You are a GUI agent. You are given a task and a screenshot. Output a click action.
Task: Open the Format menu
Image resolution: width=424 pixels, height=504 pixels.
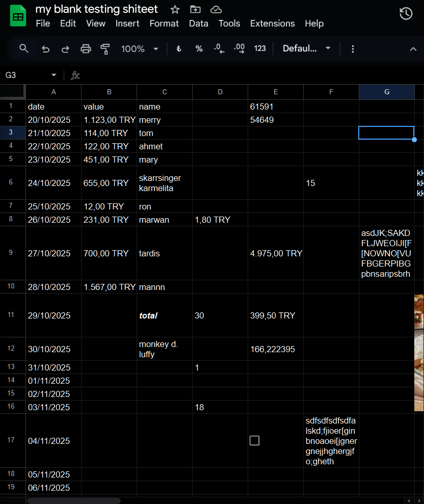[x=164, y=23]
